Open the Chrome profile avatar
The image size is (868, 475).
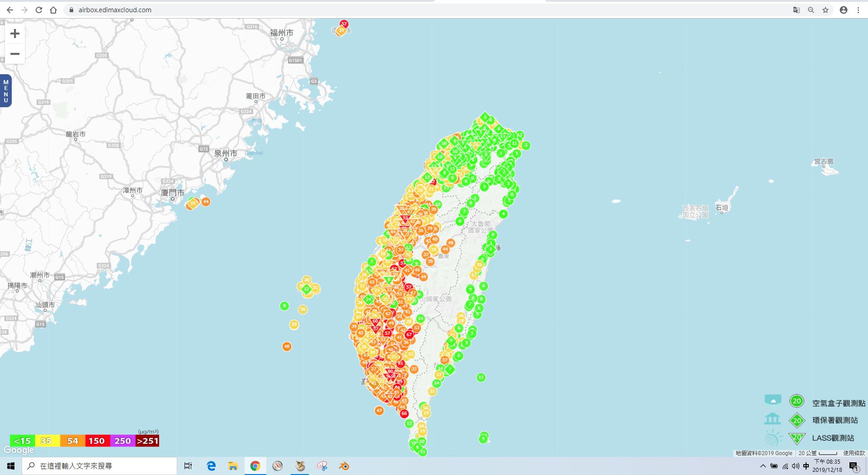844,10
